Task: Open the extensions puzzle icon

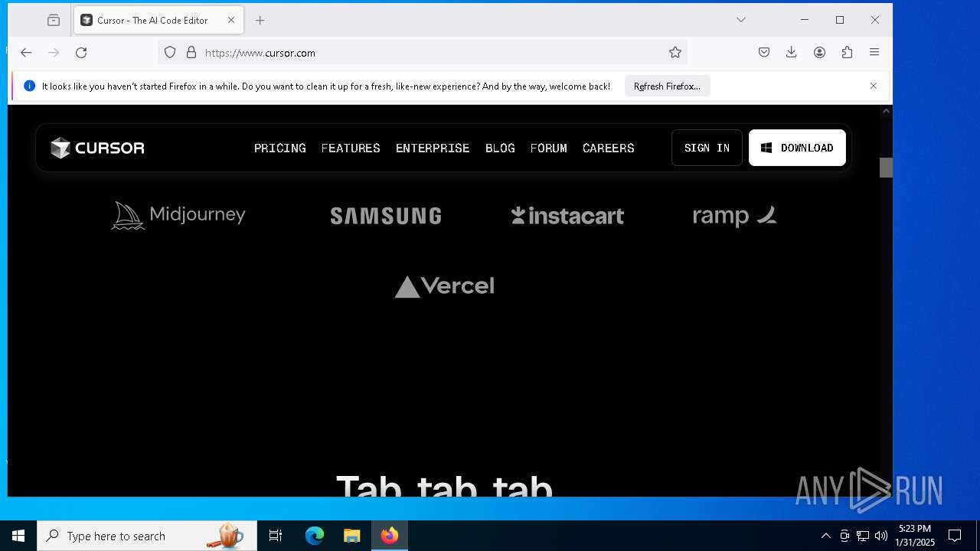Action: (847, 52)
